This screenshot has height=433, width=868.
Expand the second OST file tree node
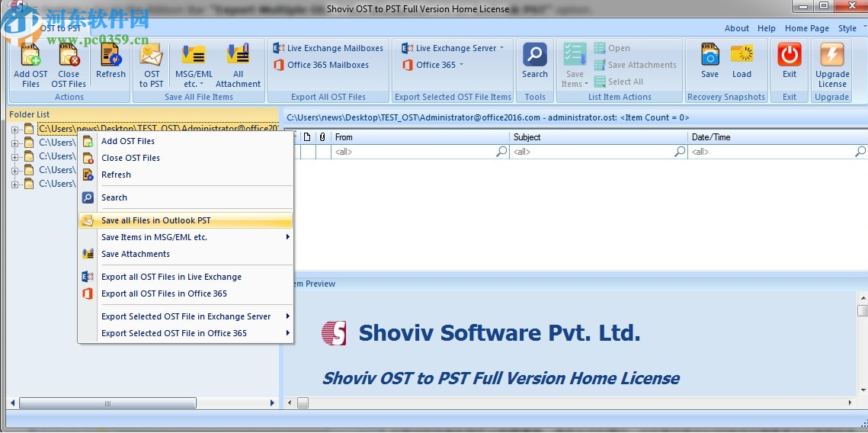pyautogui.click(x=14, y=143)
